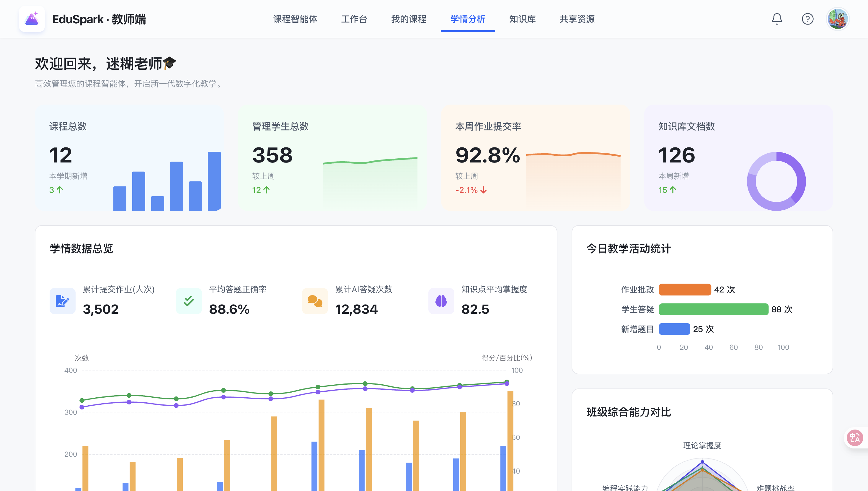Click the 15 weekly increase indicator
868x491 pixels.
click(667, 190)
